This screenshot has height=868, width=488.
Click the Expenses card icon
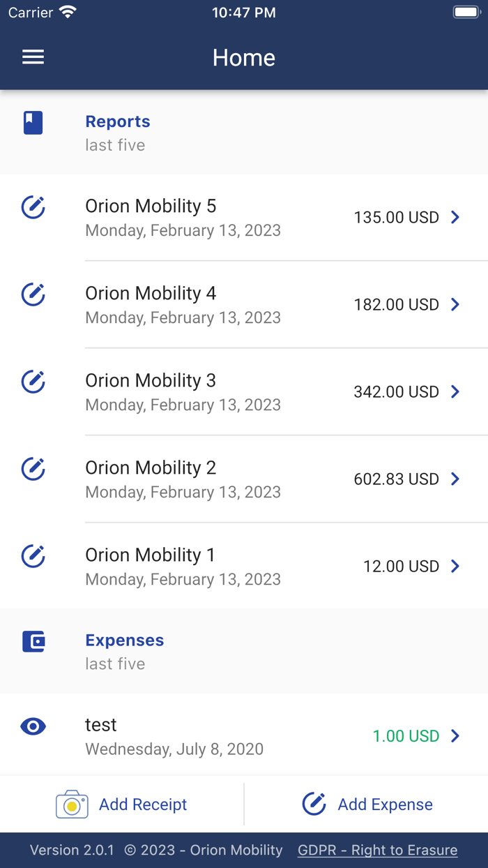(x=33, y=641)
